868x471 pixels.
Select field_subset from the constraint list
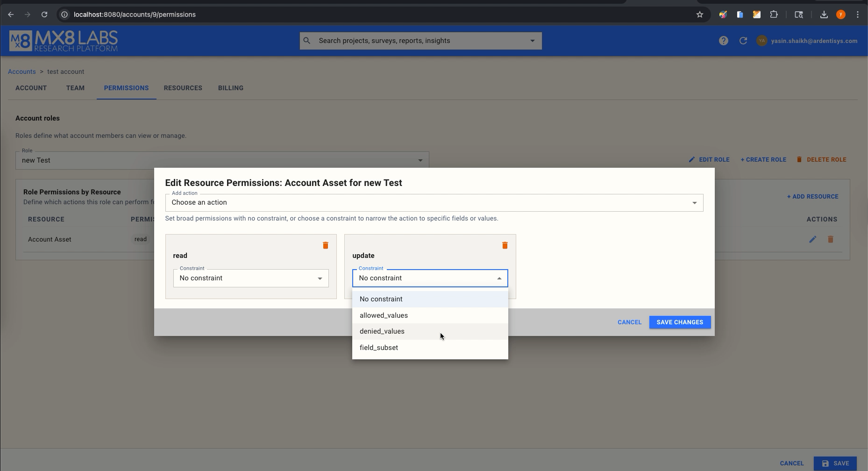(x=378, y=347)
